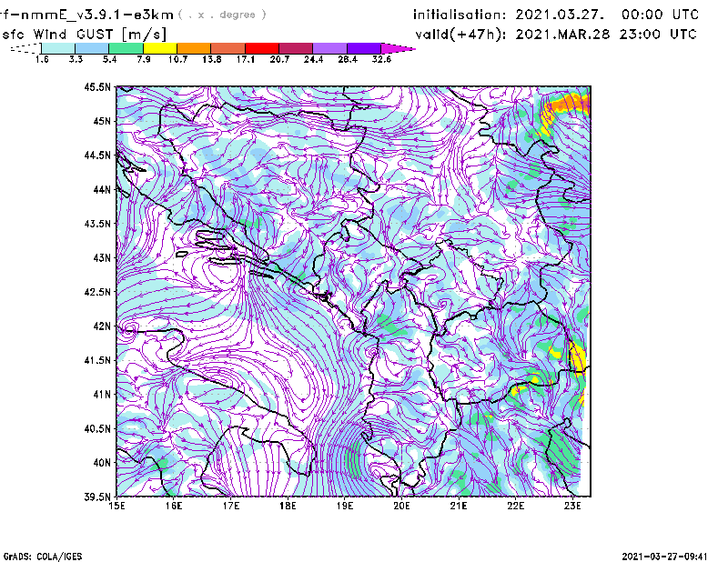Click the '16E' longitude label
This screenshot has height=562, width=728.
[x=174, y=506]
